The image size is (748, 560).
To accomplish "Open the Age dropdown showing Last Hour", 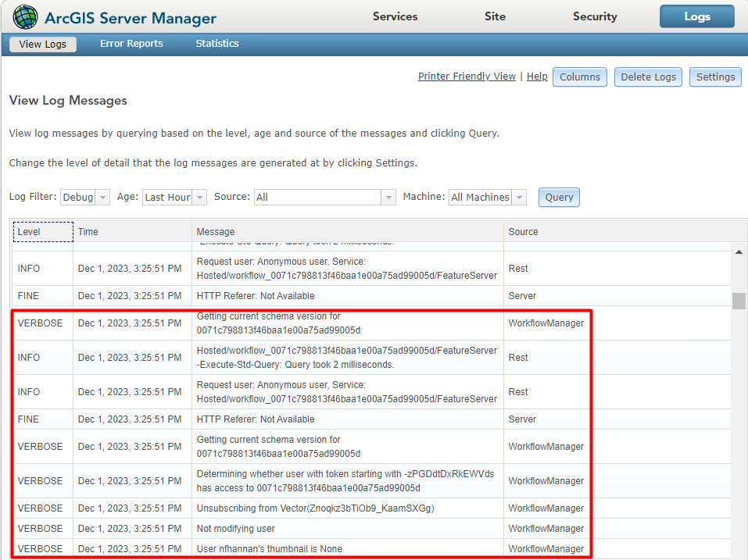I will 174,197.
